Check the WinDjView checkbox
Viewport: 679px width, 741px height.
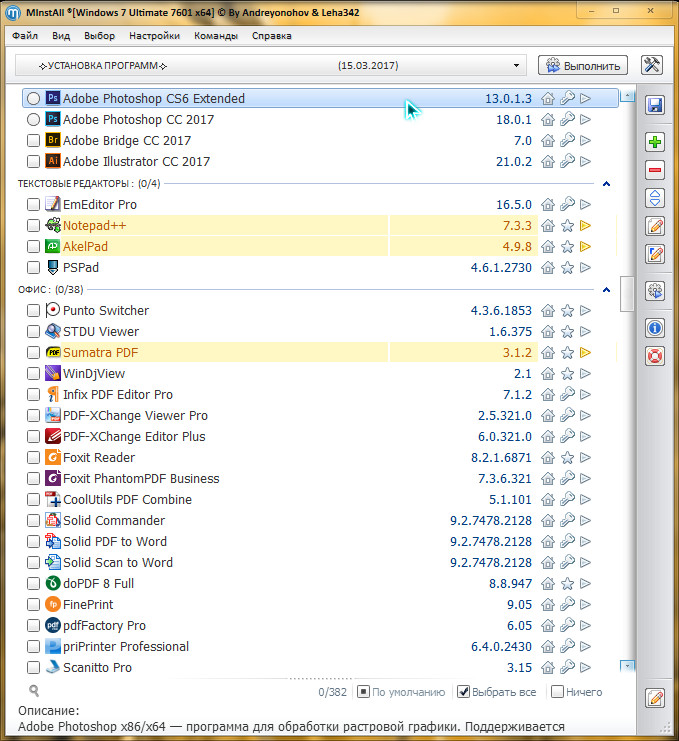(33, 373)
